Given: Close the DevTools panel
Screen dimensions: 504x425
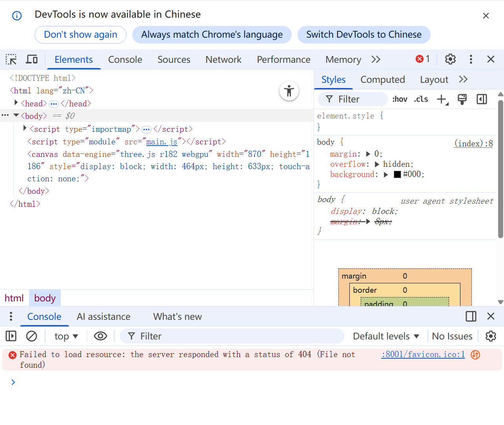Looking at the screenshot, I should click(x=491, y=59).
